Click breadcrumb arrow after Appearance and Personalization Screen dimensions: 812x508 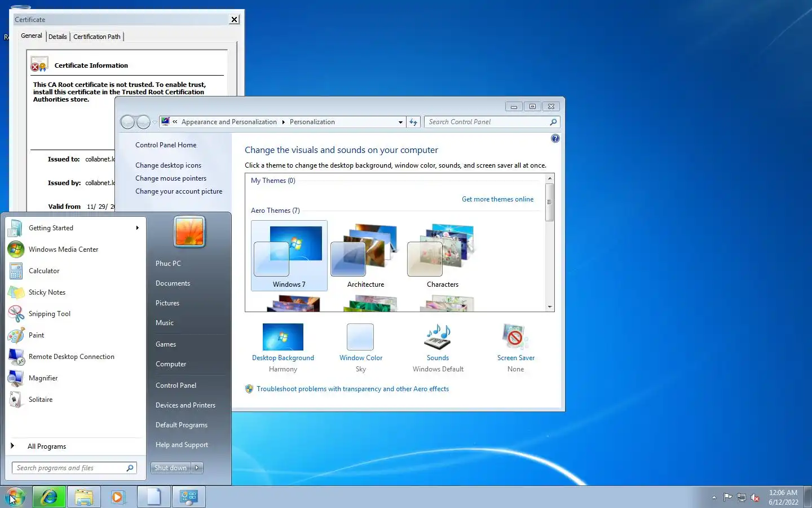283,122
